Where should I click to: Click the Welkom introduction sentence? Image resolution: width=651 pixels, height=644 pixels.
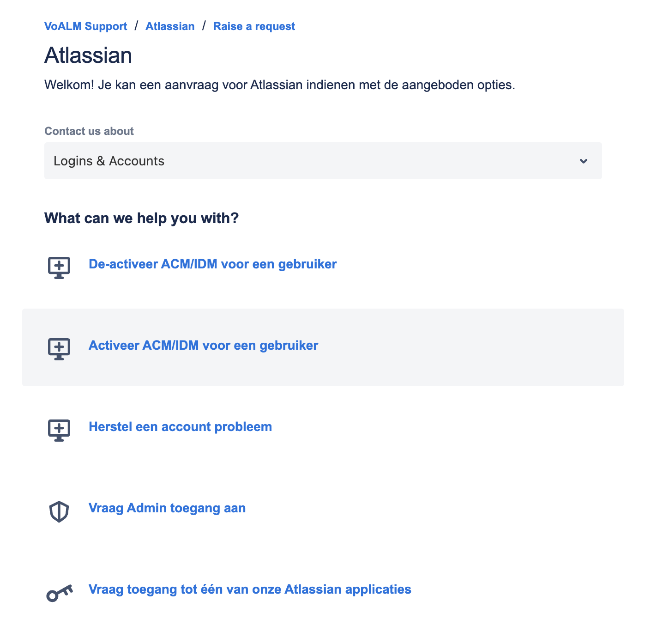[x=280, y=85]
